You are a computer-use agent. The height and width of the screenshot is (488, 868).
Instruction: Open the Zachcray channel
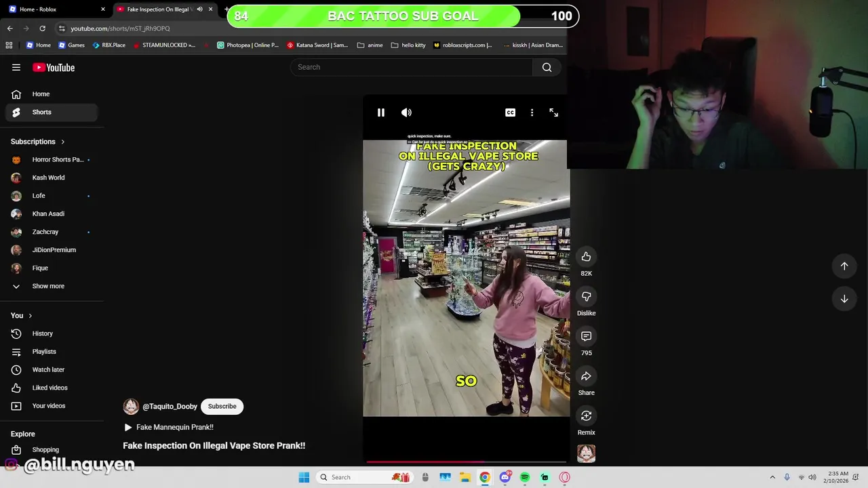pos(52,232)
